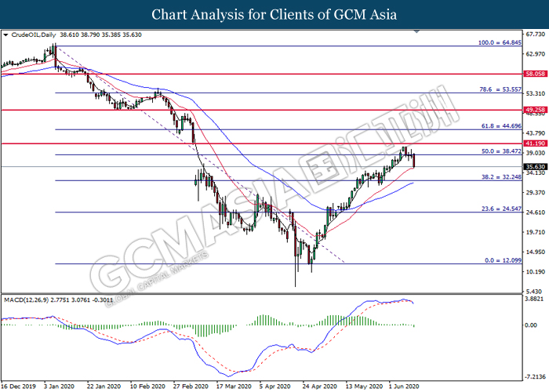The width and height of the screenshot is (549, 392).
Task: Click the 62.970 price axis value
Action: coord(536,54)
